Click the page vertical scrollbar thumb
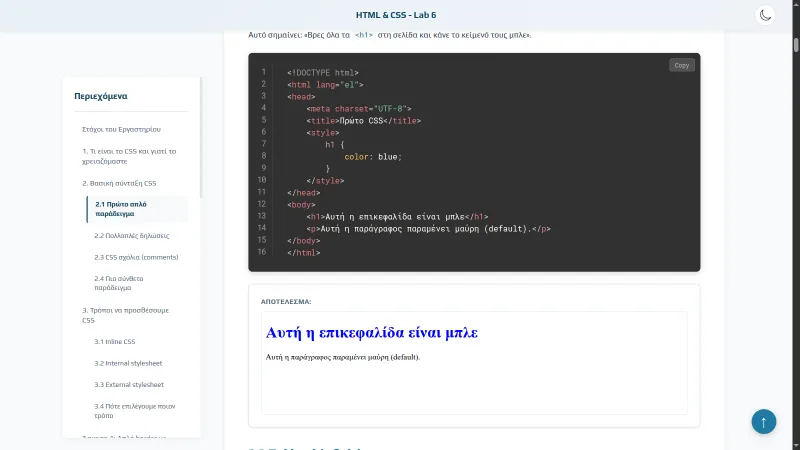 point(796,45)
